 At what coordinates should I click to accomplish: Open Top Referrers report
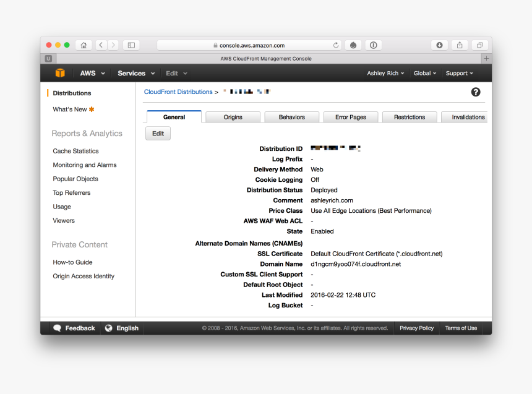pyautogui.click(x=72, y=193)
